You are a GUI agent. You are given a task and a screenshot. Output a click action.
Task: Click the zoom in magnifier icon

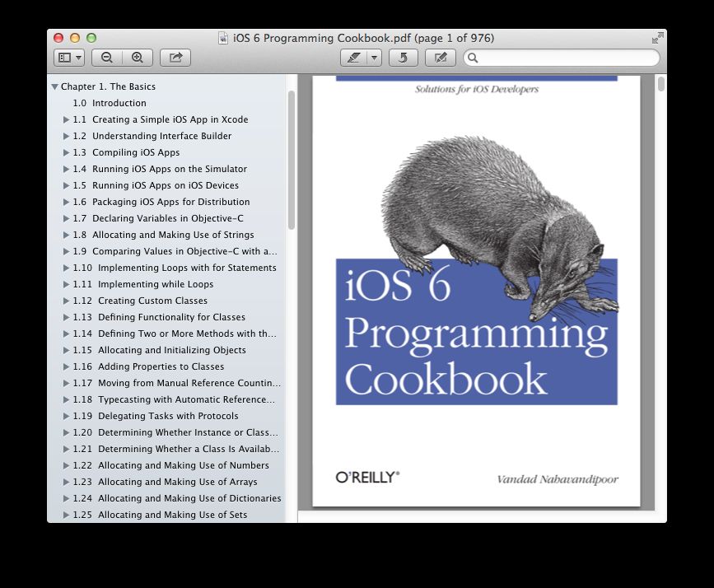[137, 58]
